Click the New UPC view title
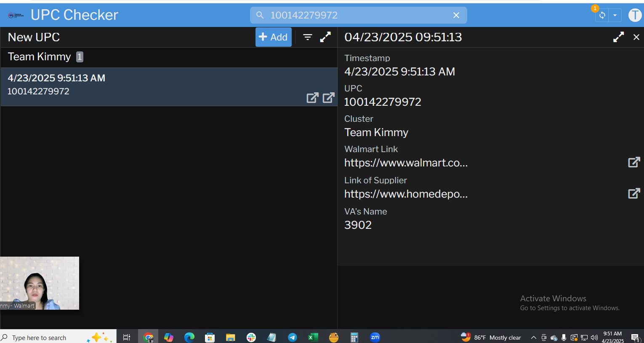Viewport: 644px width, 343px height. (x=34, y=37)
